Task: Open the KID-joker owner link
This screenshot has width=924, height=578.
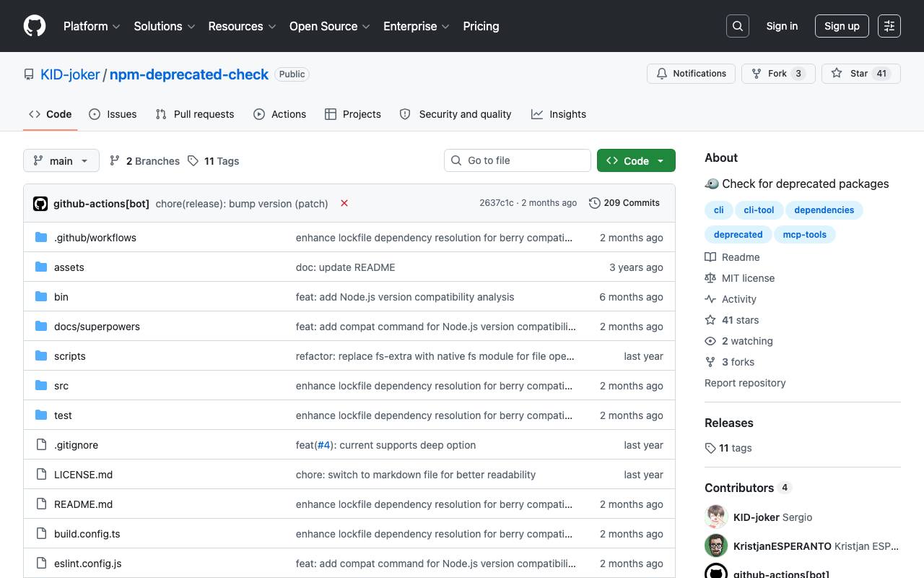Action: click(70, 74)
